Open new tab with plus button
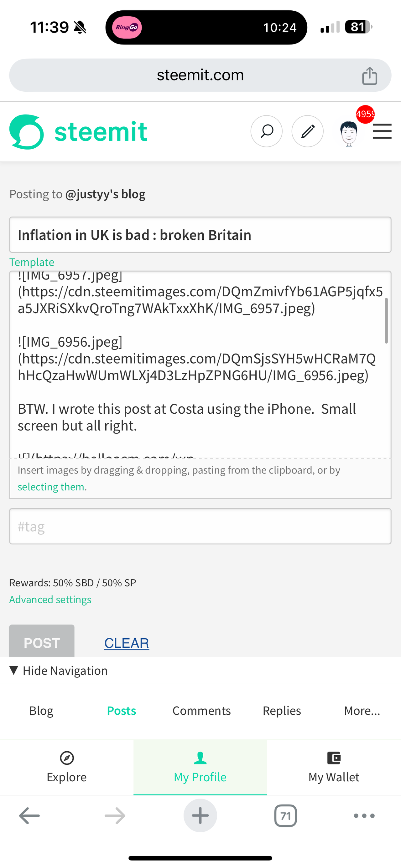 coord(200,816)
